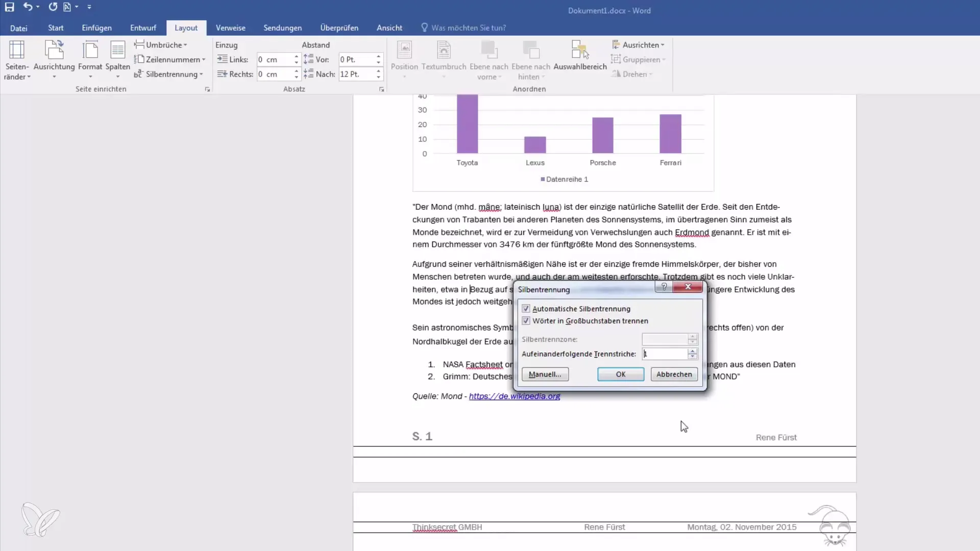Click the Toyota bar in the chart
This screenshot has width=980, height=551.
click(x=467, y=124)
